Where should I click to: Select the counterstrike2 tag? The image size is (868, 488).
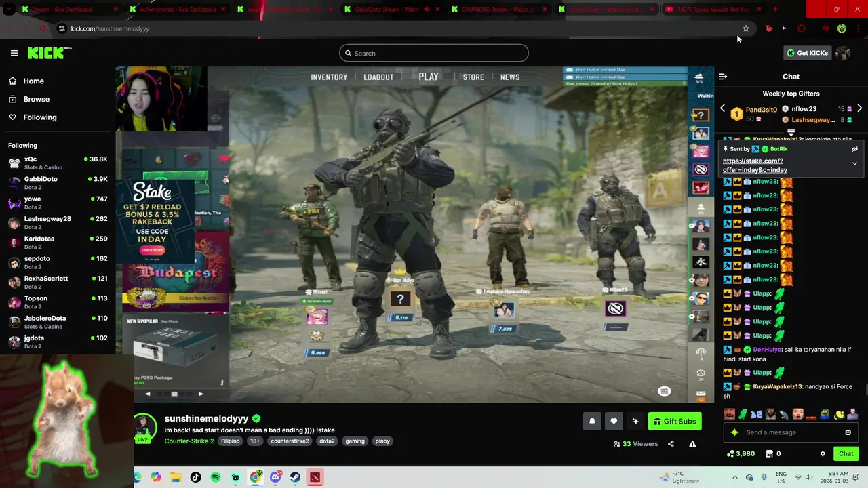[290, 441]
